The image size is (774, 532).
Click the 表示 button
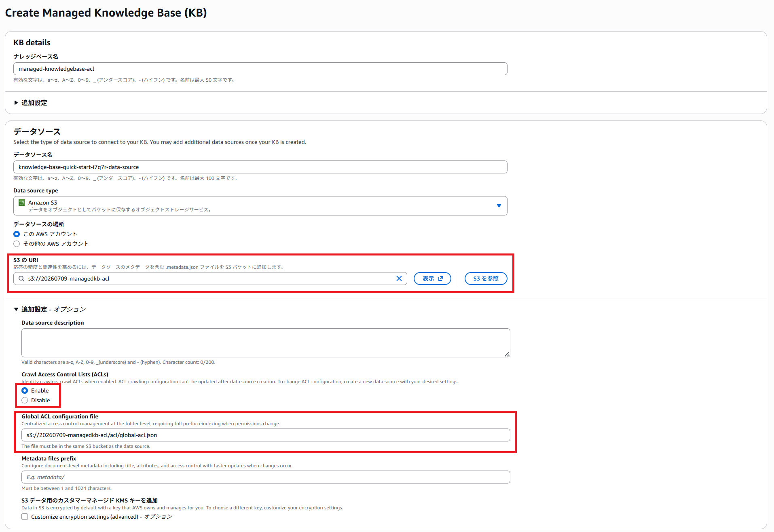click(432, 279)
